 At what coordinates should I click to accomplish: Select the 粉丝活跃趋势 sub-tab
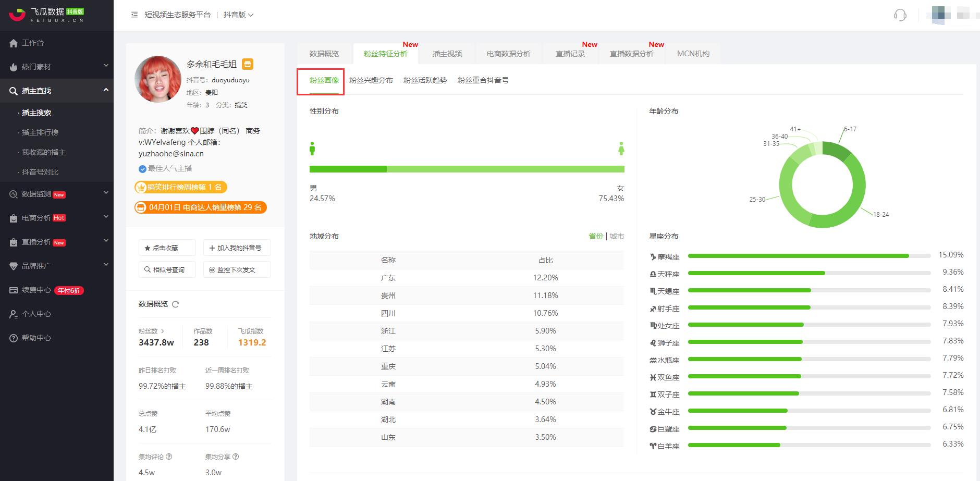425,80
